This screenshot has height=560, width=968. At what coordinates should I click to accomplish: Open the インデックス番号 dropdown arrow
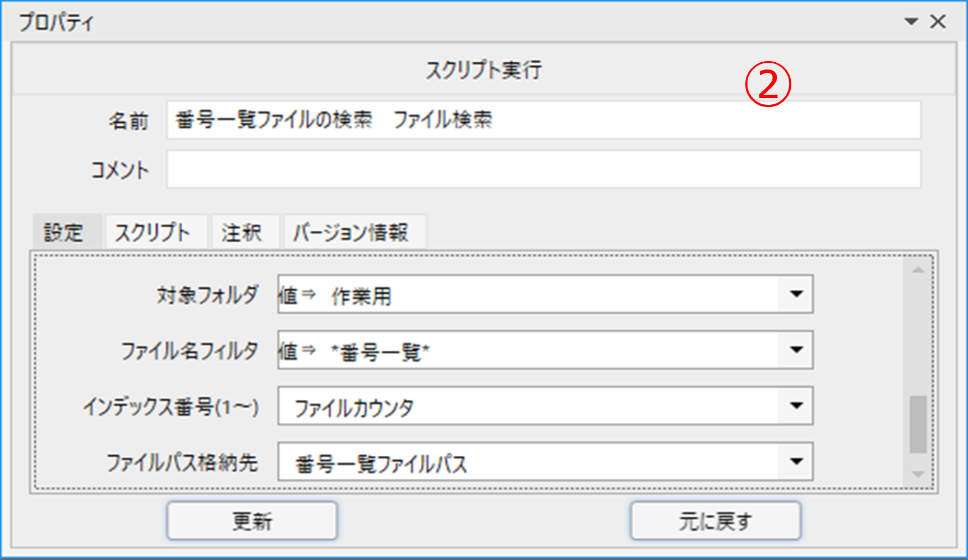pos(796,406)
